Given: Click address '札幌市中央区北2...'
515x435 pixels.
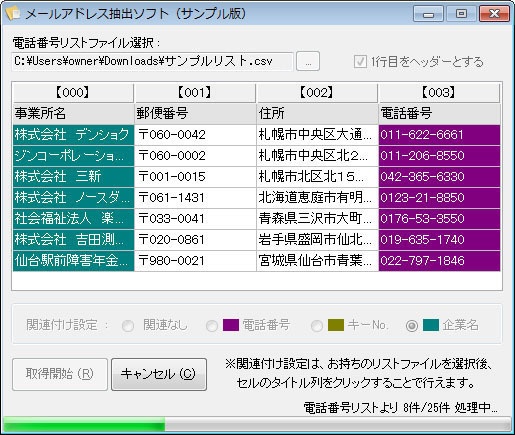Looking at the screenshot, I should 317,156.
